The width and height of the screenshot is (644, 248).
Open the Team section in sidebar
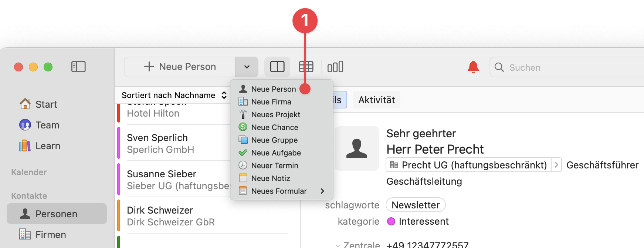pos(57,125)
